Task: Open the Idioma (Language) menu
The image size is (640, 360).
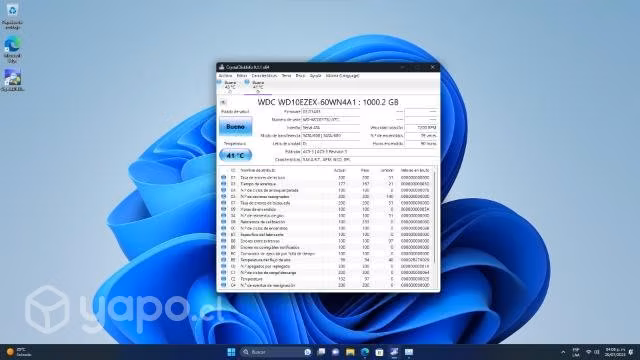Action: [342, 76]
